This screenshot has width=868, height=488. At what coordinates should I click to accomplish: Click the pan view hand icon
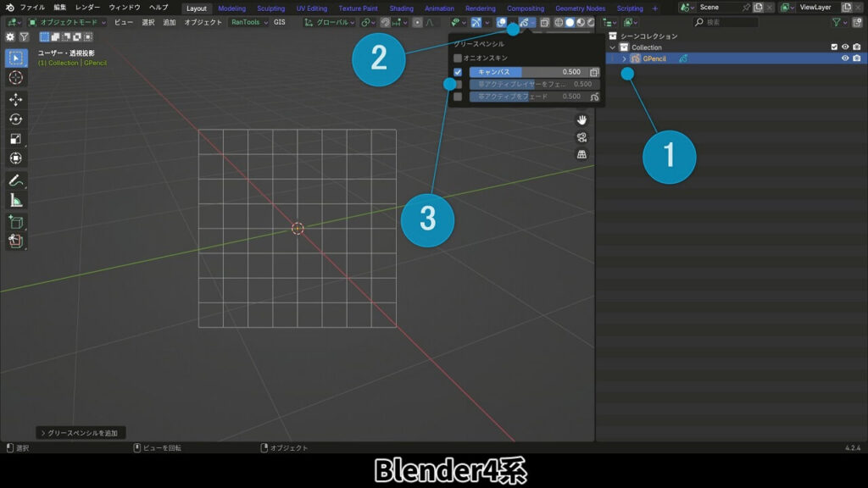coord(581,120)
